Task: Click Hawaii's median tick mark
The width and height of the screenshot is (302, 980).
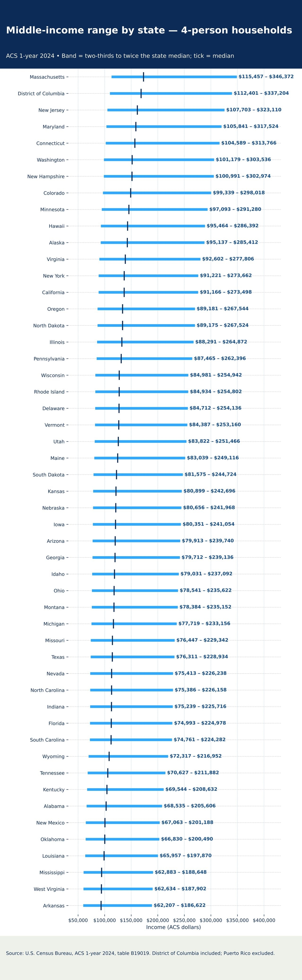Action: [x=128, y=226]
